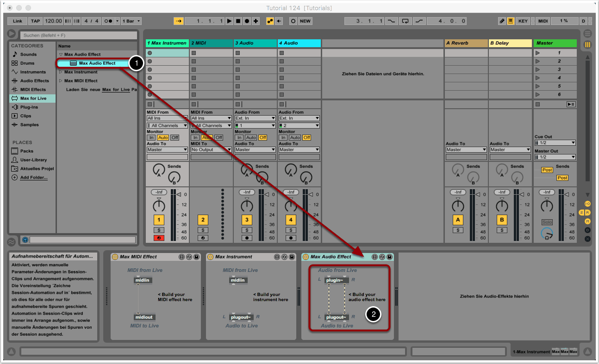Open the Sounds category icon
The height and width of the screenshot is (364, 599).
15,55
